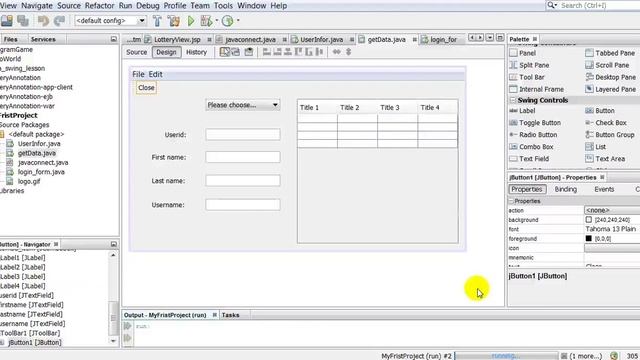The width and height of the screenshot is (640, 360).
Task: Open Debug Project dropdown arrow
Action: pyautogui.click(x=217, y=21)
